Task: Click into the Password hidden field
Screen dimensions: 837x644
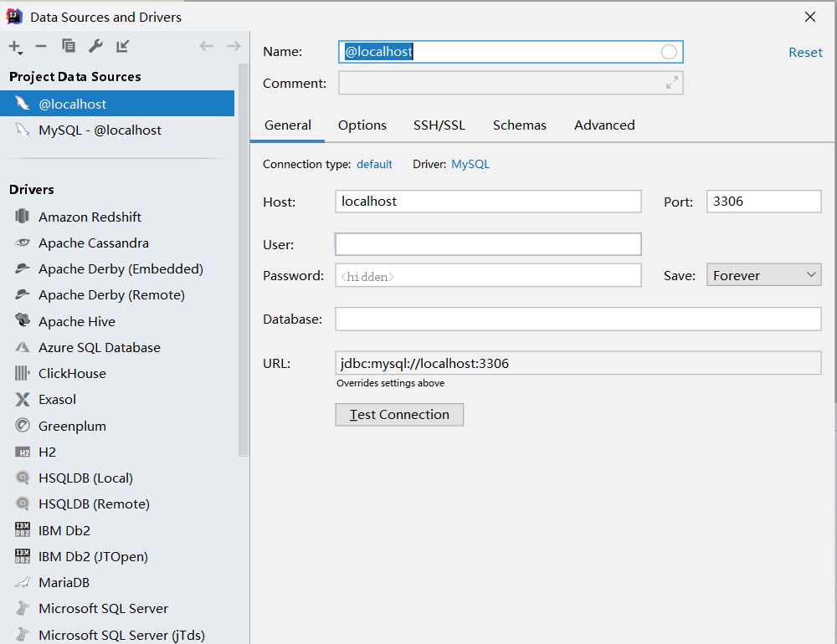Action: (488, 275)
